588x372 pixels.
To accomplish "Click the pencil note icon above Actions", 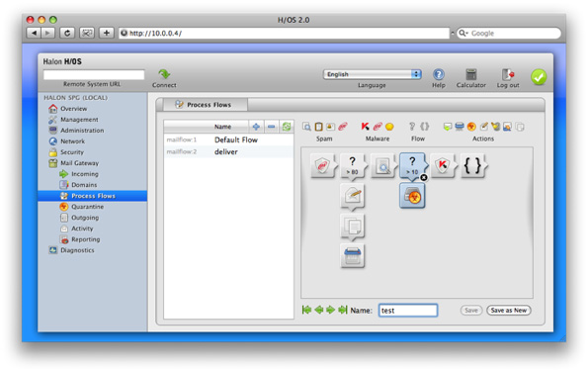I will (x=484, y=127).
